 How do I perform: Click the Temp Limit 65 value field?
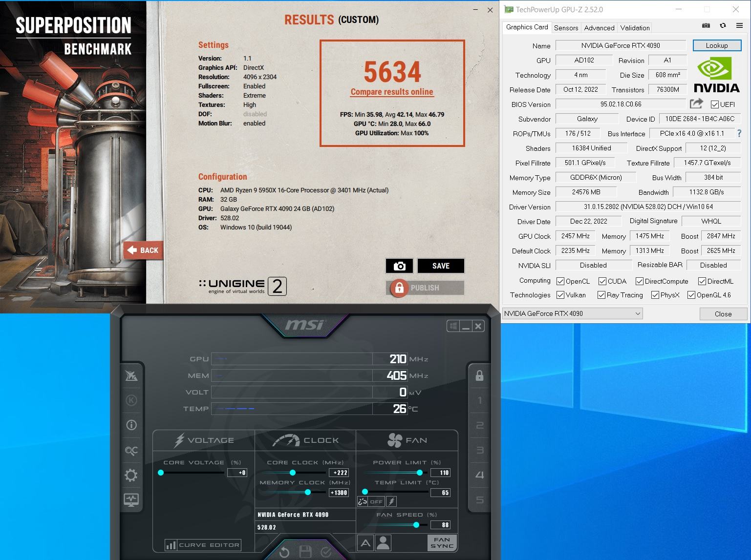(x=440, y=493)
